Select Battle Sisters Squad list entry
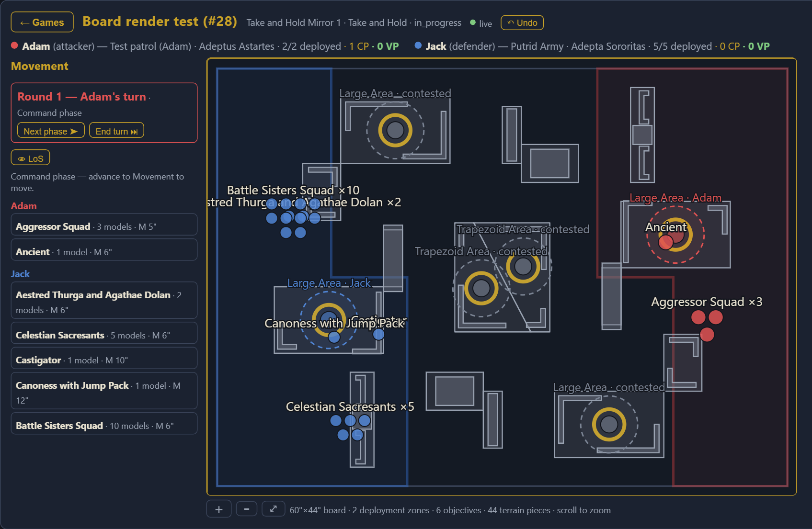Viewport: 812px width, 529px height. tap(104, 426)
